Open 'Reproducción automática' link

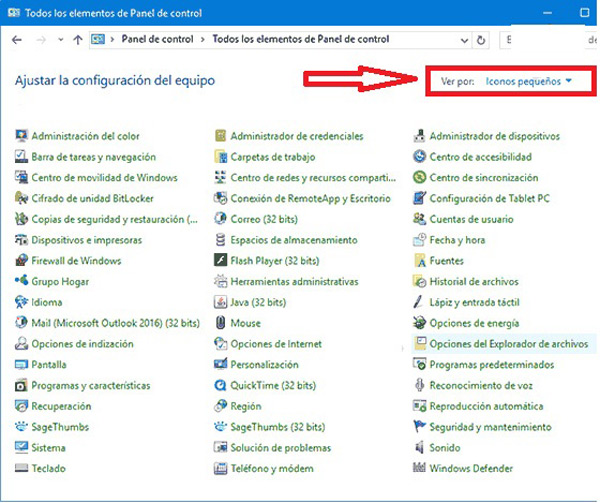pyautogui.click(x=486, y=406)
